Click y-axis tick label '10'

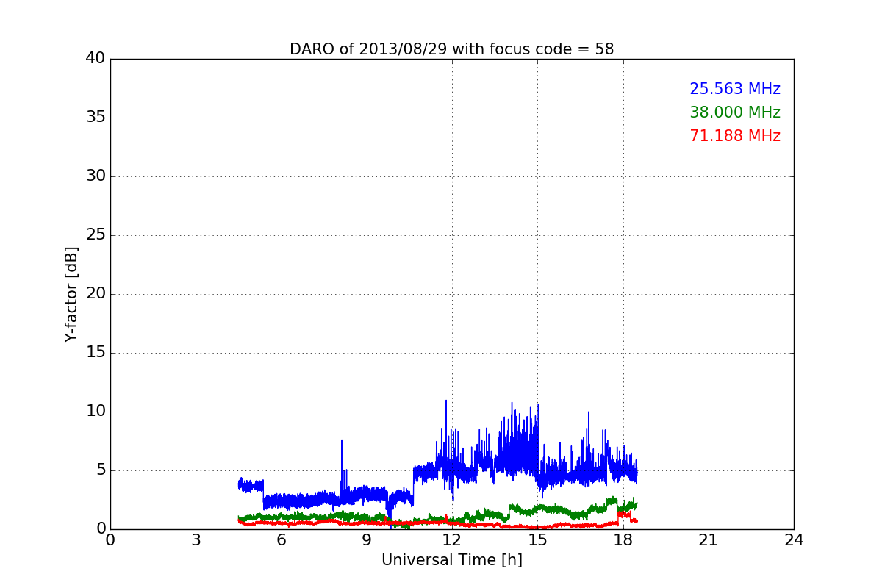coord(96,412)
